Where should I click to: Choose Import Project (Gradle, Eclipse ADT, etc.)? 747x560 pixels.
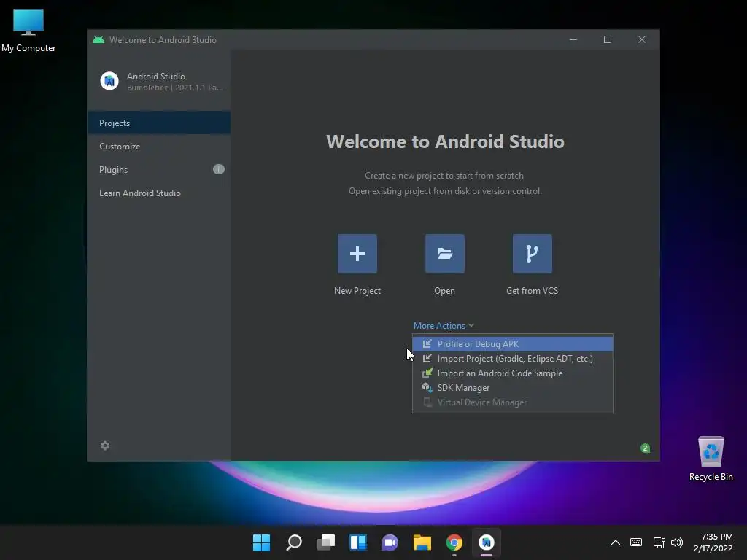[513, 359]
